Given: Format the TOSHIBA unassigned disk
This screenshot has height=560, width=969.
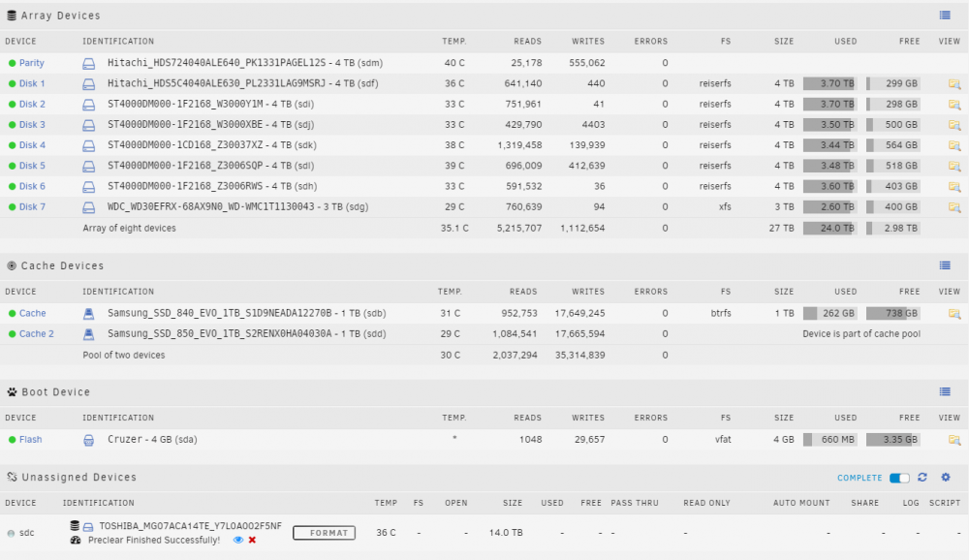Looking at the screenshot, I should (324, 533).
